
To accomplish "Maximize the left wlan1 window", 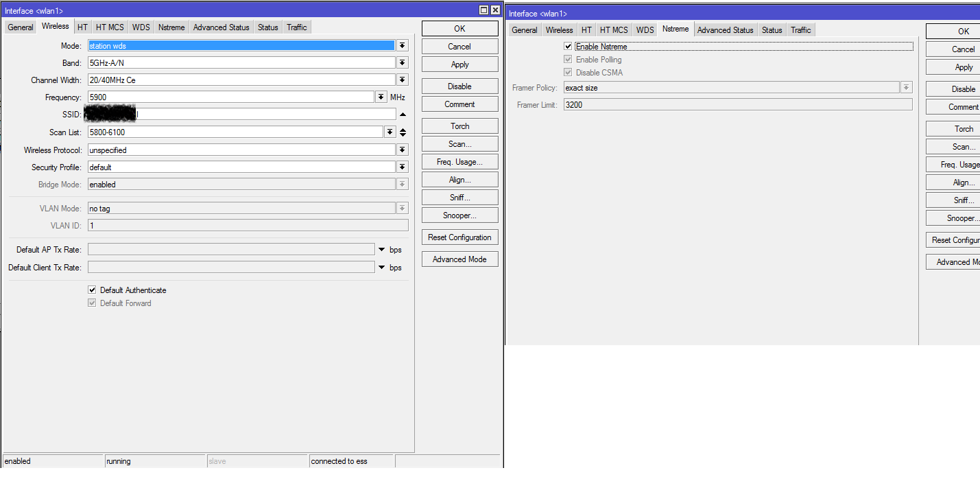I will (x=483, y=10).
